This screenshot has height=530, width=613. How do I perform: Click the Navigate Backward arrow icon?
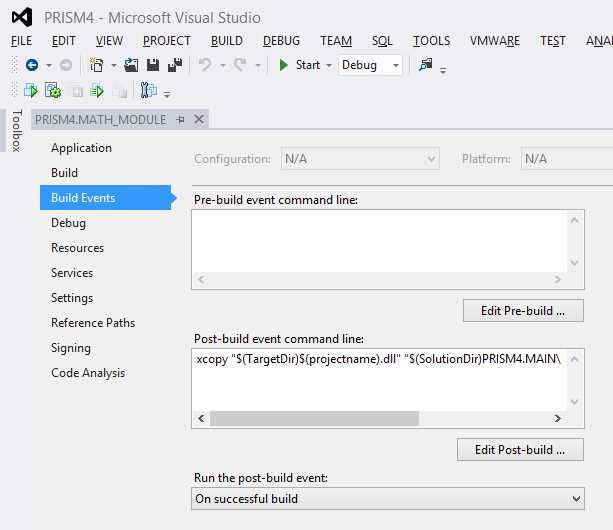pos(32,65)
